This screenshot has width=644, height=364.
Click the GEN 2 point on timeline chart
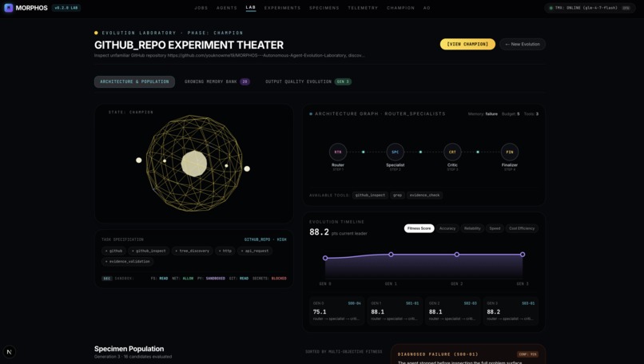[x=457, y=255]
